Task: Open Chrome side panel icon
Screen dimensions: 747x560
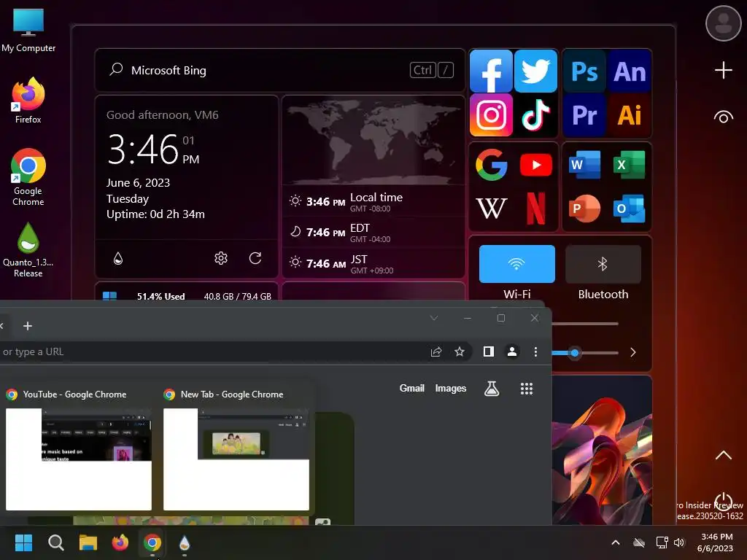Action: click(x=488, y=351)
